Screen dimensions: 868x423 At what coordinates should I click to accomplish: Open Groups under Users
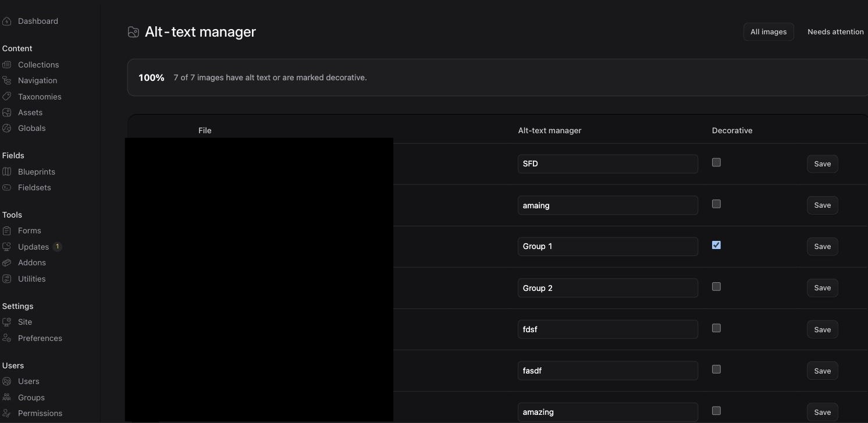31,397
